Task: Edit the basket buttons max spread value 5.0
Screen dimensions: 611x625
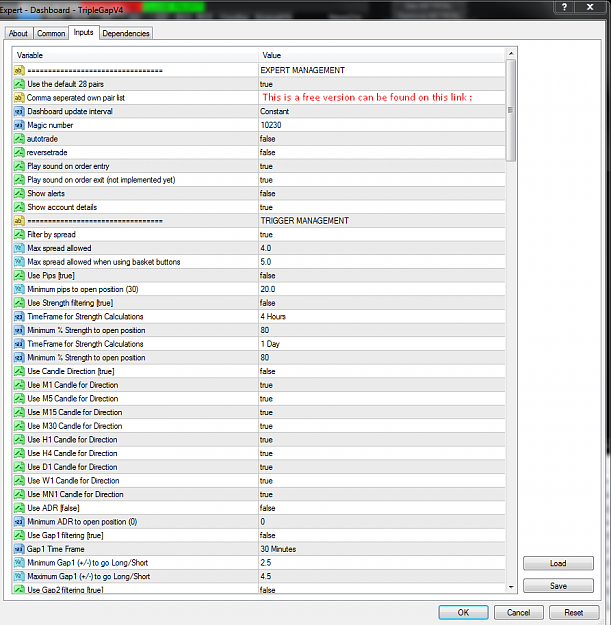Action: [x=382, y=262]
